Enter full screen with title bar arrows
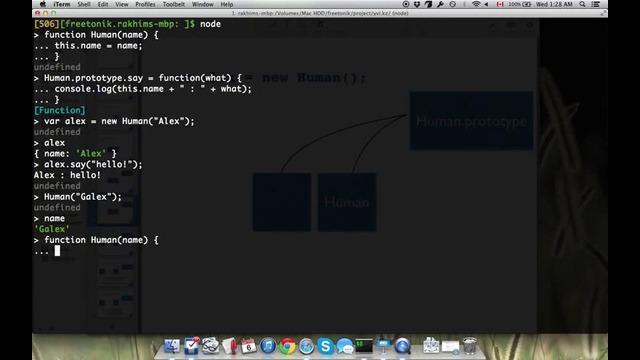640x360 pixels. (603, 13)
